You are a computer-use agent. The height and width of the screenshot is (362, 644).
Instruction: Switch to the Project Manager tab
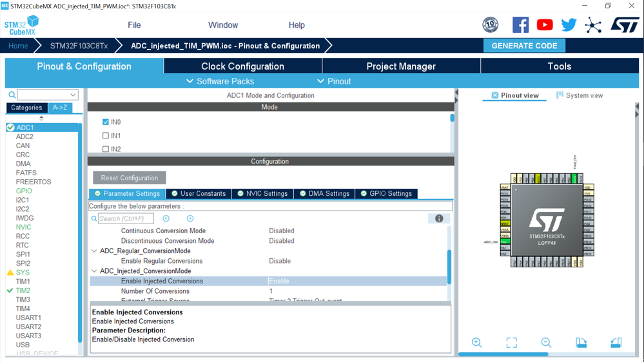(401, 66)
